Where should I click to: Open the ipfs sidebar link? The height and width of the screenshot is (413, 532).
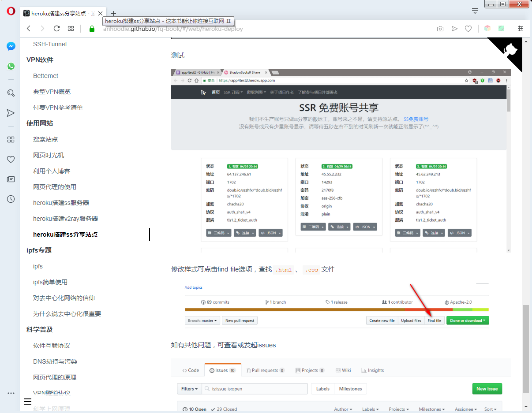(x=38, y=266)
